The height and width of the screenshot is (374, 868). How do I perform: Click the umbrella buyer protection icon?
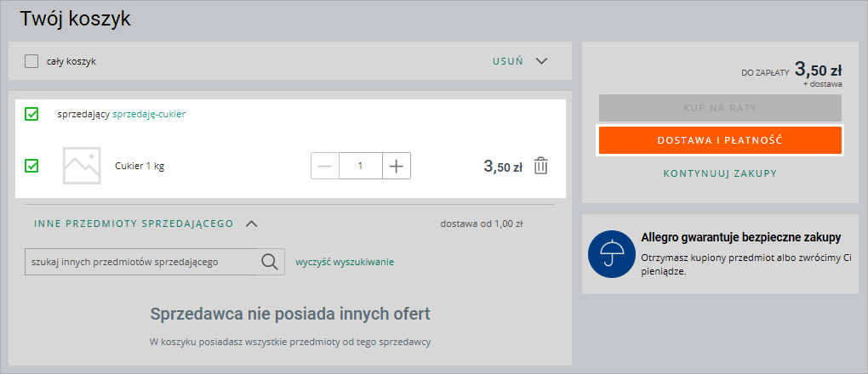click(611, 252)
